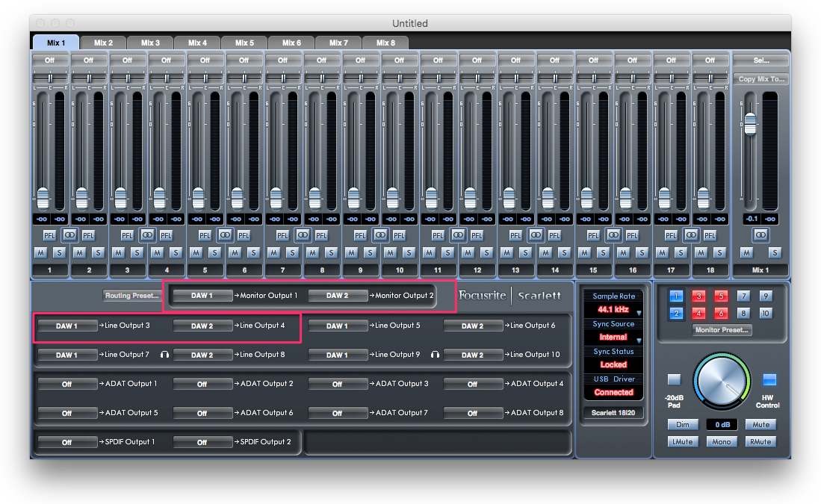This screenshot has width=821, height=504.
Task: Click headphone icon beside Line Output 9
Action: pos(435,355)
